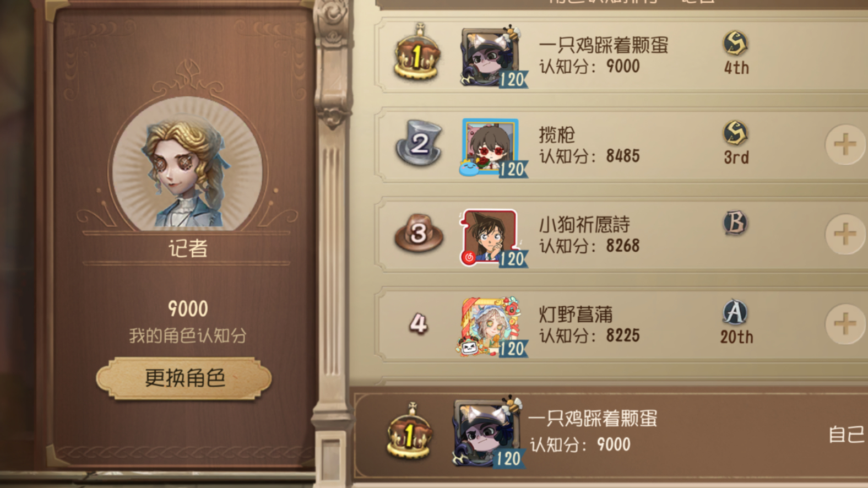Click the player name 揽枪
The image size is (868, 488).
[x=557, y=135]
